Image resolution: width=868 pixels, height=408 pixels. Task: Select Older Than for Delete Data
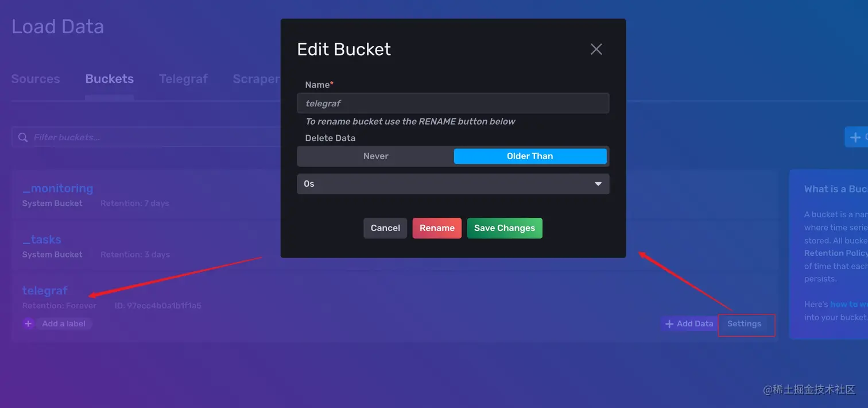pyautogui.click(x=530, y=156)
